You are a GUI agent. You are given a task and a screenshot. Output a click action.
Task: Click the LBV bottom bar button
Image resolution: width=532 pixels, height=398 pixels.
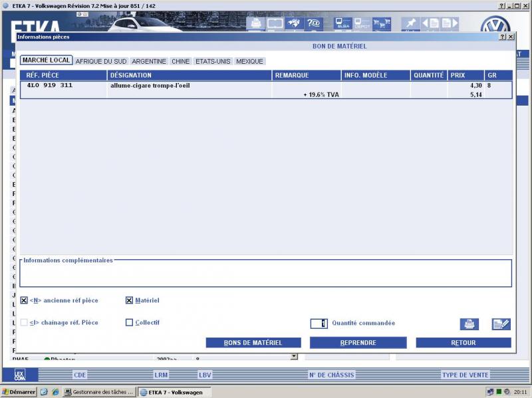tap(205, 375)
